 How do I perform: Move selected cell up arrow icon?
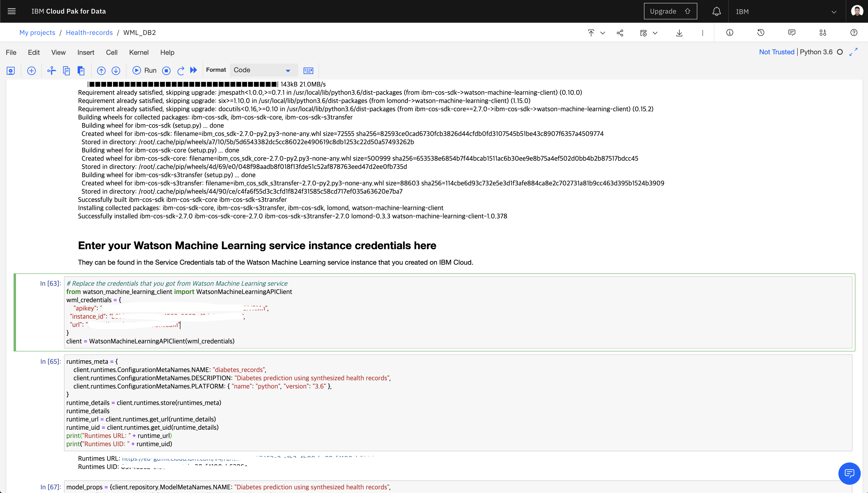[x=101, y=71]
